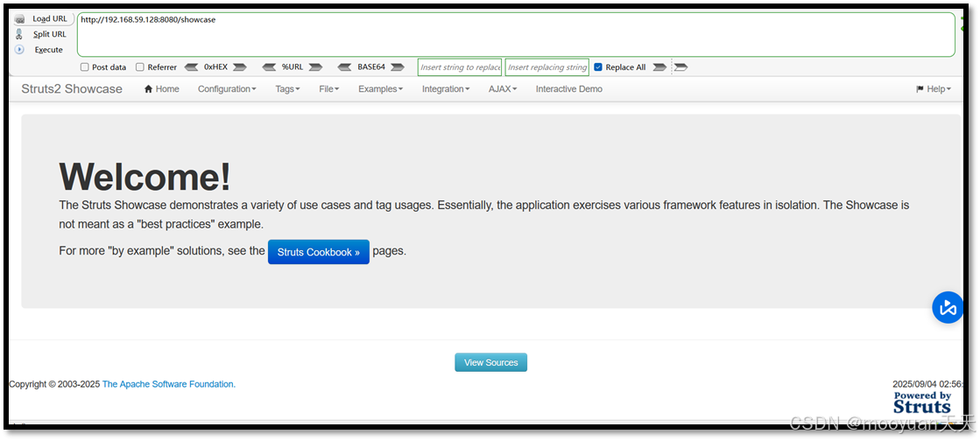Click the Struts2 Showcase brand link
This screenshot has width=980, height=441.
(72, 88)
